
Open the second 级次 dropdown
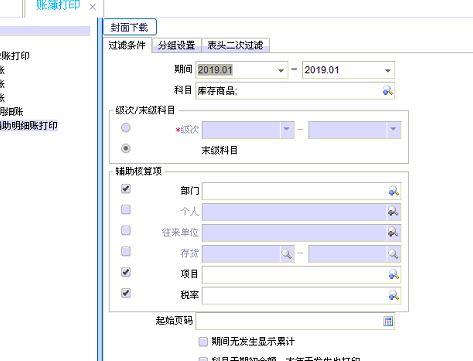(393, 129)
